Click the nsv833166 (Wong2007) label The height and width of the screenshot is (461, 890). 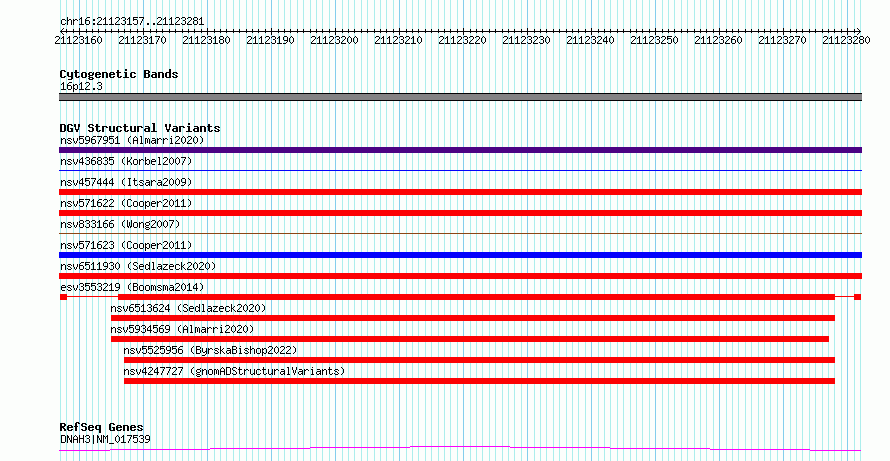coord(120,224)
